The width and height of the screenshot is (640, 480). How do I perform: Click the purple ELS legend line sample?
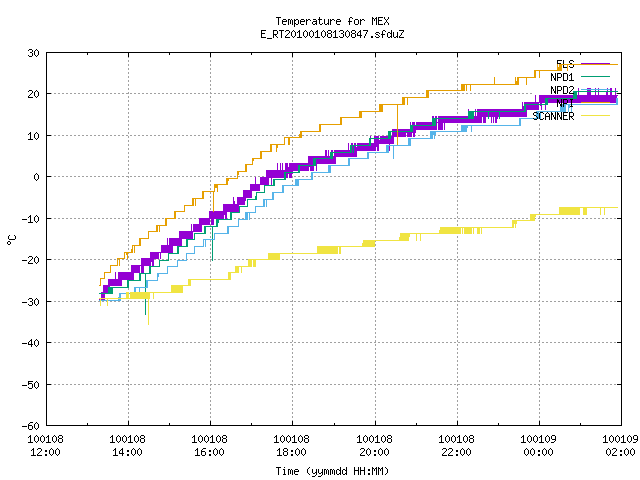[595, 64]
